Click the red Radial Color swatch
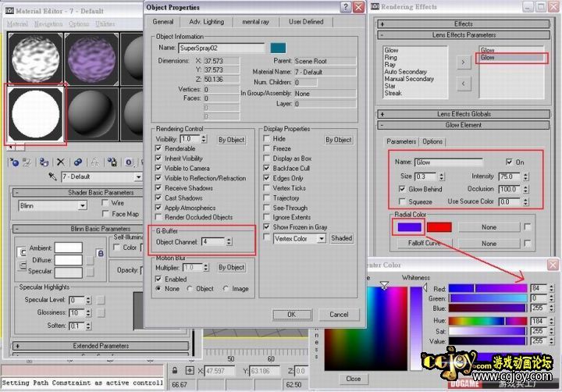Image resolution: width=562 pixels, height=392 pixels. point(439,227)
